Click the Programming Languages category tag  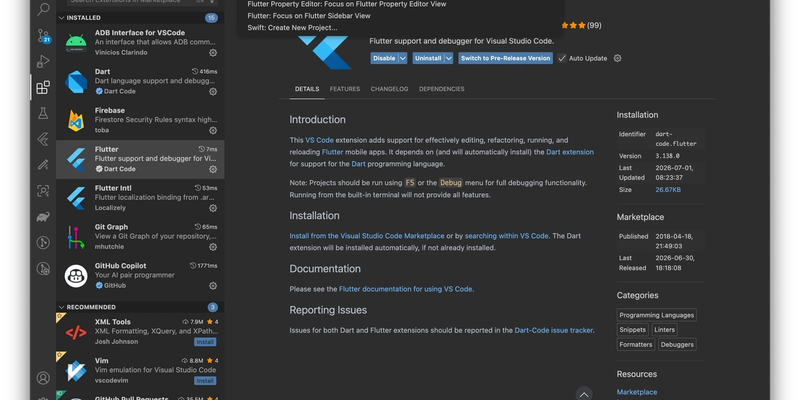coord(657,315)
